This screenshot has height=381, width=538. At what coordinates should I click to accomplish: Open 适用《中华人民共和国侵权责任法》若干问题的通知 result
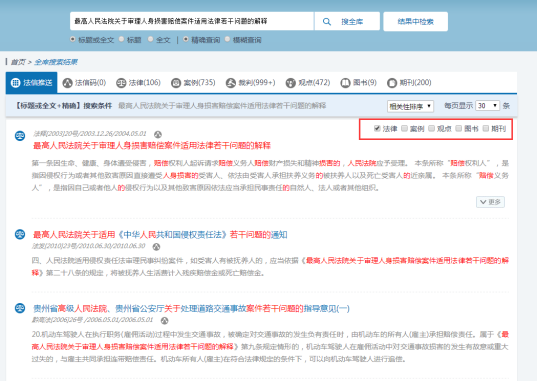coord(160,235)
